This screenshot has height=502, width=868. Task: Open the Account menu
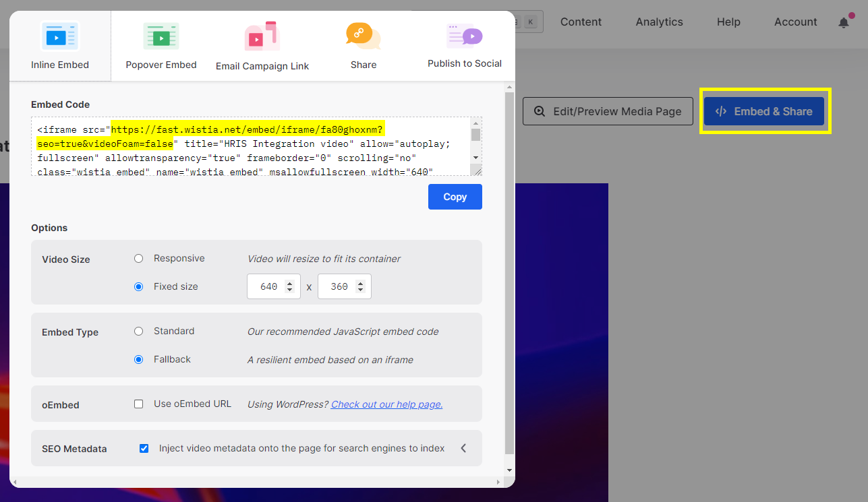coord(796,22)
